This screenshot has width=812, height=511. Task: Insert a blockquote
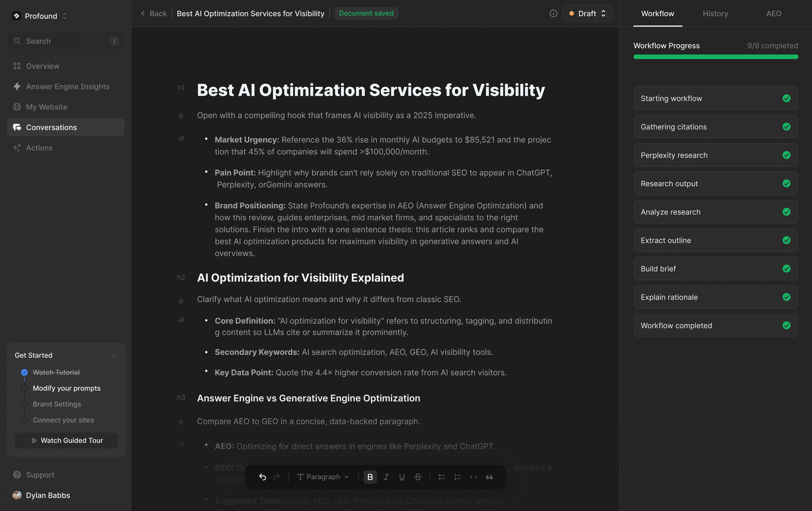[x=489, y=477]
